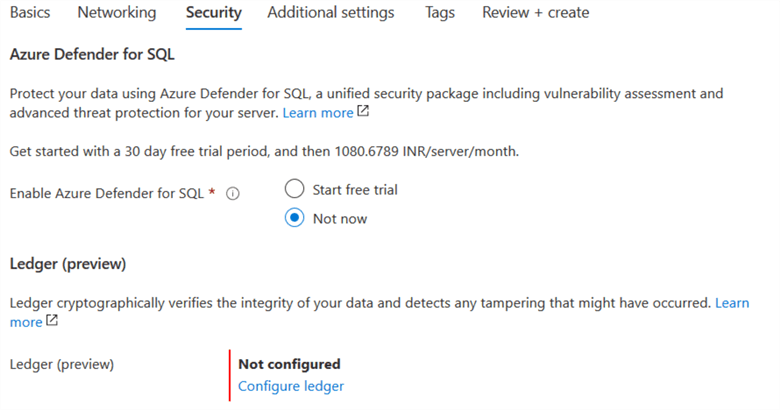Click the Ledger (preview) field label
Viewport: 780px width, 410px height.
point(62,364)
